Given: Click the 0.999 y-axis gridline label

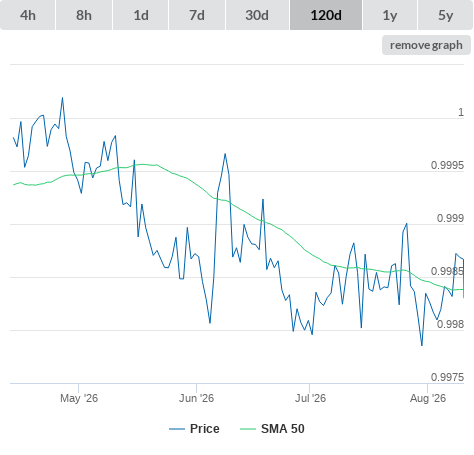Looking at the screenshot, I should coord(450,218).
